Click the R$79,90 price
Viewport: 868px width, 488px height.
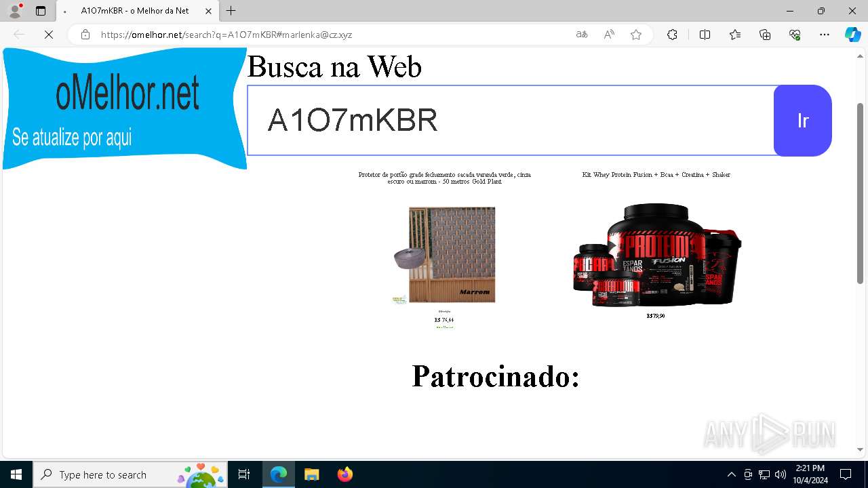(656, 316)
